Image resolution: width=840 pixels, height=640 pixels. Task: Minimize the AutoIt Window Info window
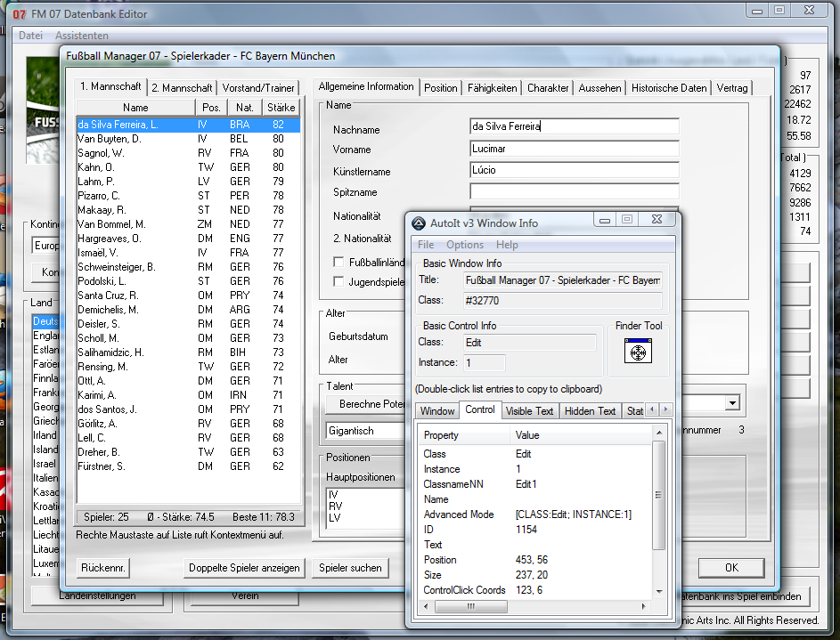pos(605,220)
